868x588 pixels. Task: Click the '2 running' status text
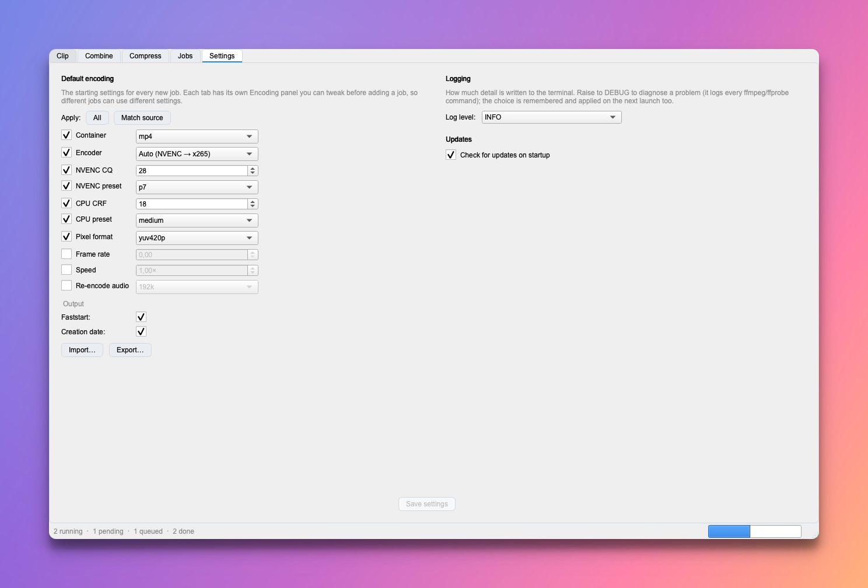coord(68,531)
